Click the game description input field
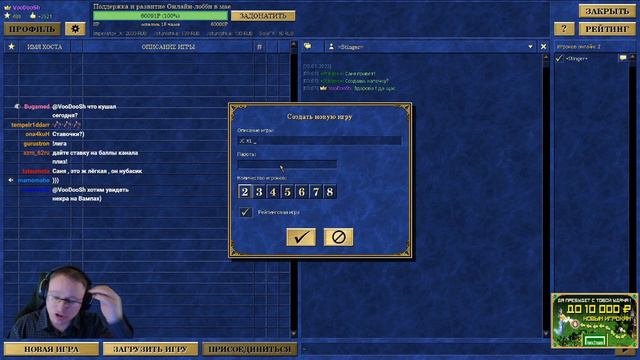Screen dimensions: 640x360 (x=320, y=141)
